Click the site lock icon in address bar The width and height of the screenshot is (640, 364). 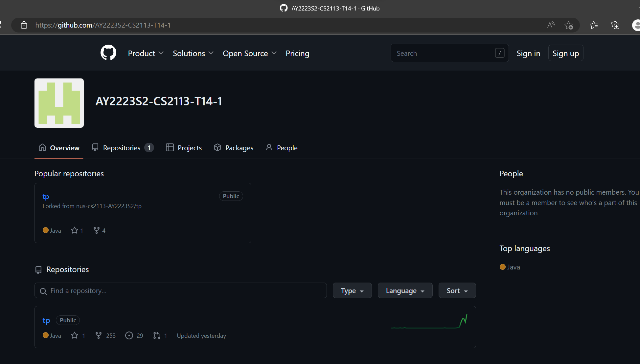[24, 25]
